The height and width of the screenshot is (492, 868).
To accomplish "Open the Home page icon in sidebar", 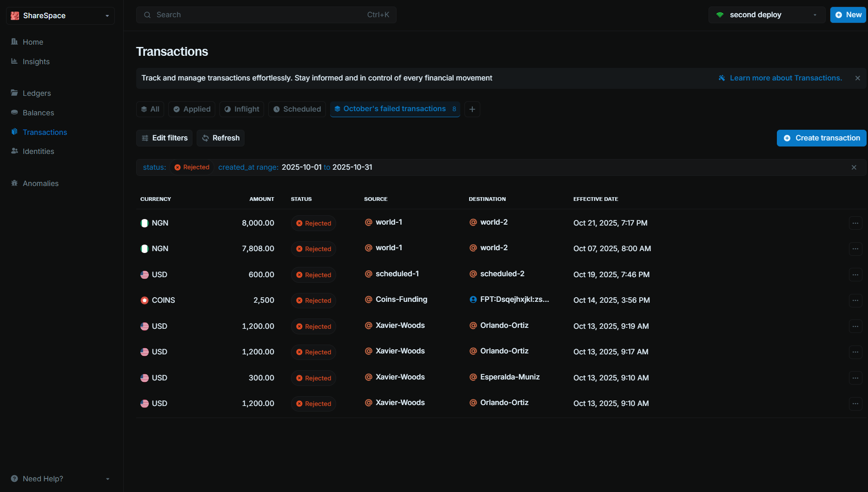I will click(x=14, y=42).
